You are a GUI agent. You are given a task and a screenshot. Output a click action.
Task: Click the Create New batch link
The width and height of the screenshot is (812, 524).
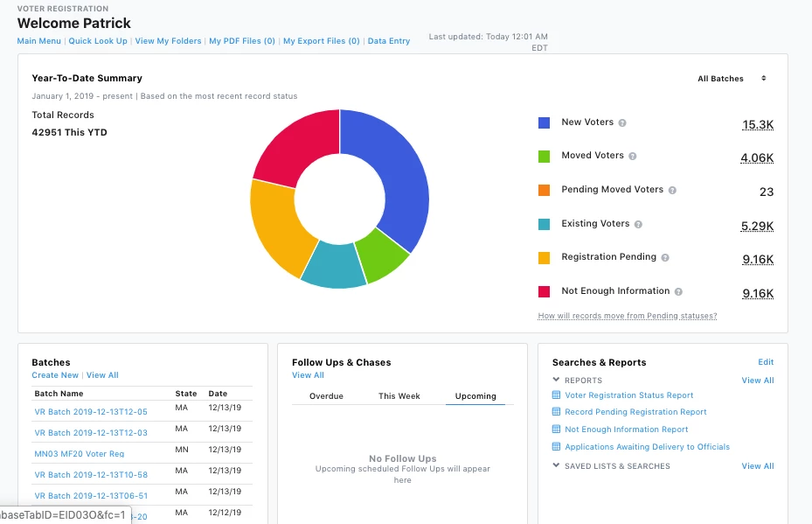coord(55,374)
